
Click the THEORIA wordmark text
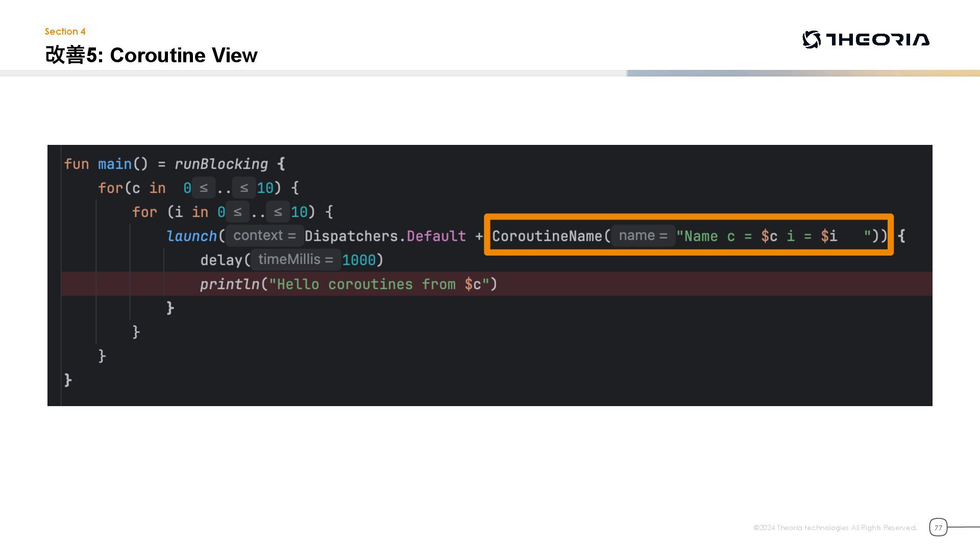[877, 40]
